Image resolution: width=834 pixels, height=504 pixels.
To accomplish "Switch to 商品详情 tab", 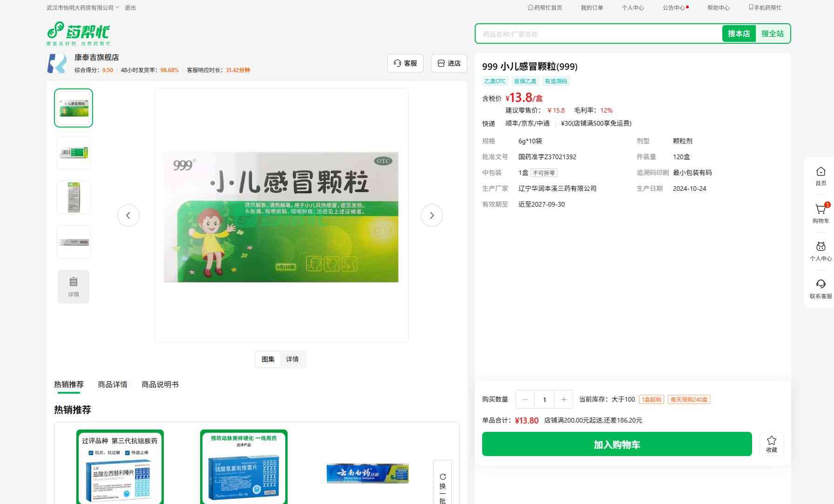I will pyautogui.click(x=113, y=384).
